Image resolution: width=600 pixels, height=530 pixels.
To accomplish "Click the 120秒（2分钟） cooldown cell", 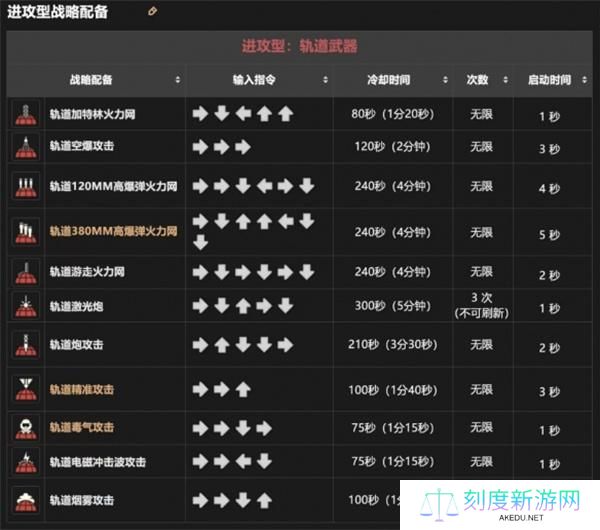I will tap(393, 146).
